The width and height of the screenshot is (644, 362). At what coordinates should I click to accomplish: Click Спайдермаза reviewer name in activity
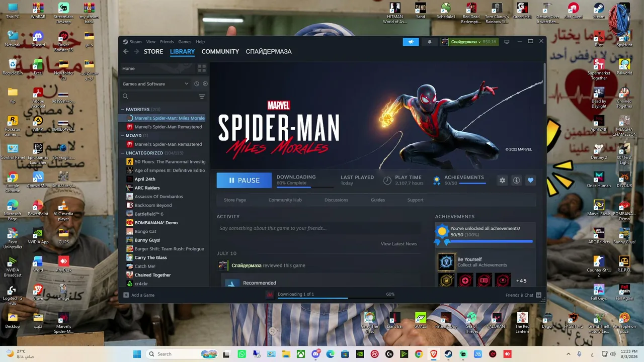pyautogui.click(x=247, y=265)
